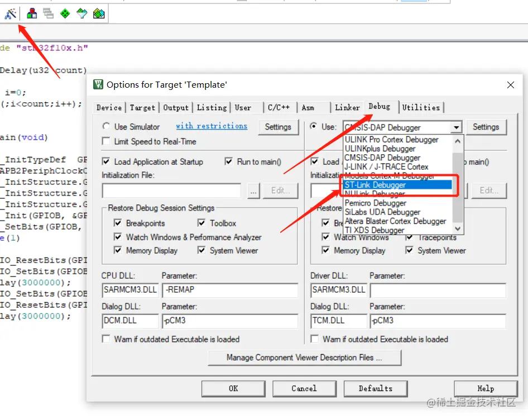This screenshot has height=420, width=528.
Task: Toggle right Warn if outdated Executable checkbox
Action: click(x=314, y=339)
